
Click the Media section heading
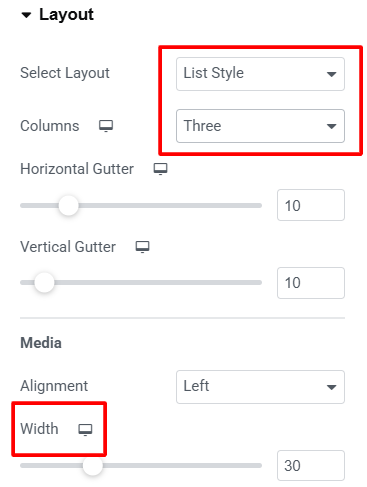41,343
